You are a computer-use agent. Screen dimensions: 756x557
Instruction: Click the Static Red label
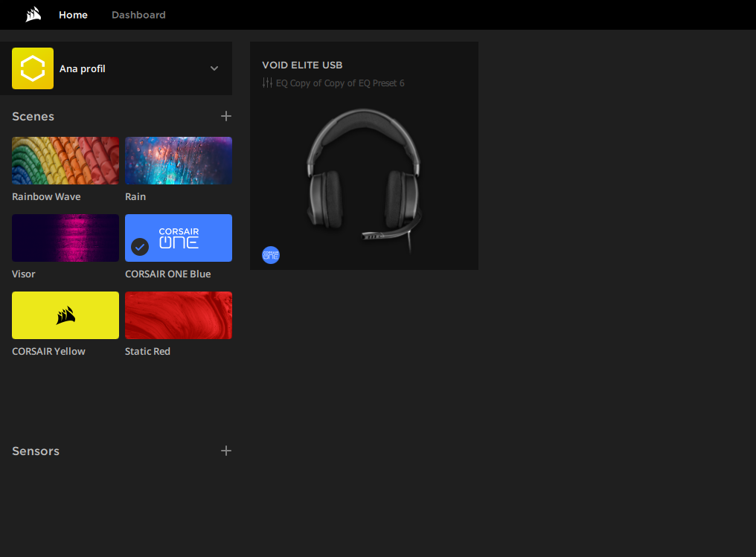pyautogui.click(x=147, y=351)
